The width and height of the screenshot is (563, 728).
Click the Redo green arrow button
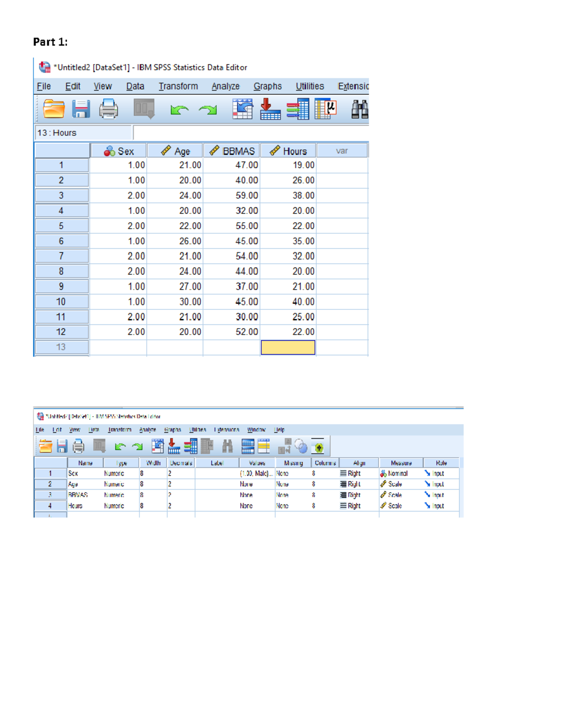[x=208, y=109]
